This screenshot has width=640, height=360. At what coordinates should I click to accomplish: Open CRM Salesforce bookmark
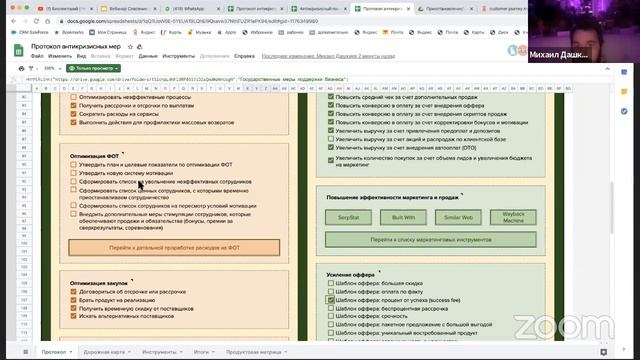click(29, 32)
